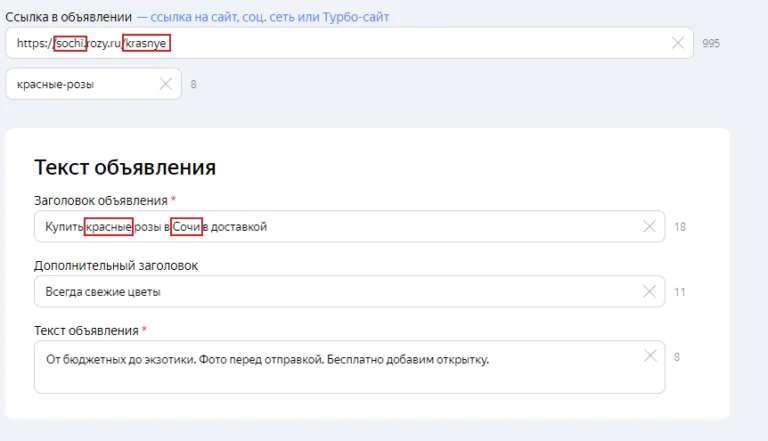
Task: Click the 995 character counter
Action: point(711,43)
